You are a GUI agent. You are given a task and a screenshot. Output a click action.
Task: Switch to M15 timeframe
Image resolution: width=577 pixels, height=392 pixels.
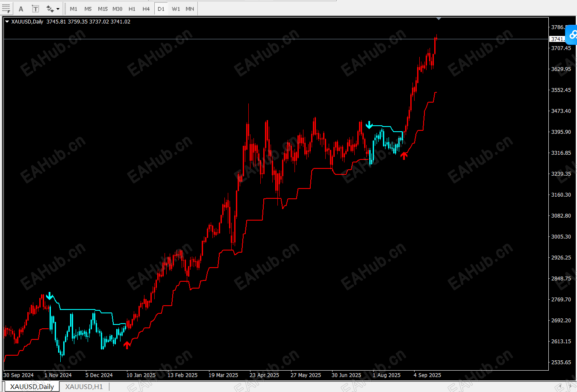pyautogui.click(x=103, y=9)
